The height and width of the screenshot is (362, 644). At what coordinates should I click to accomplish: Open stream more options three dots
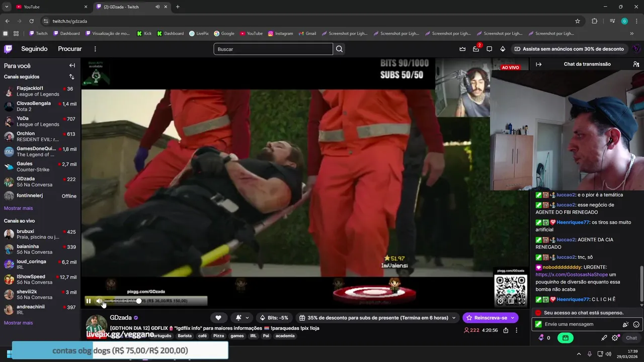click(516, 330)
